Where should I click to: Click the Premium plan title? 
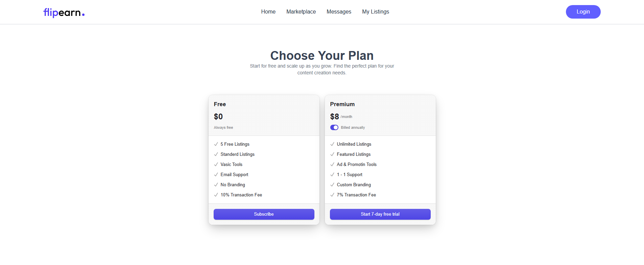342,104
